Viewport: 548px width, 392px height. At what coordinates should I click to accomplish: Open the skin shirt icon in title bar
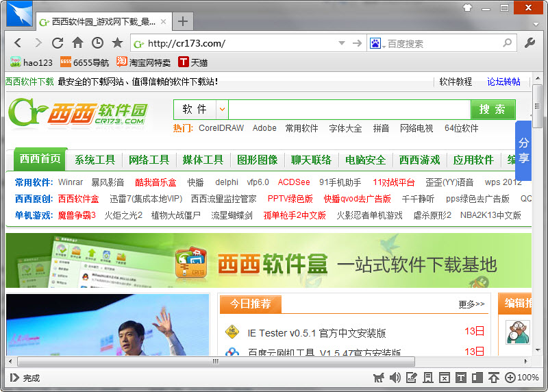467,8
